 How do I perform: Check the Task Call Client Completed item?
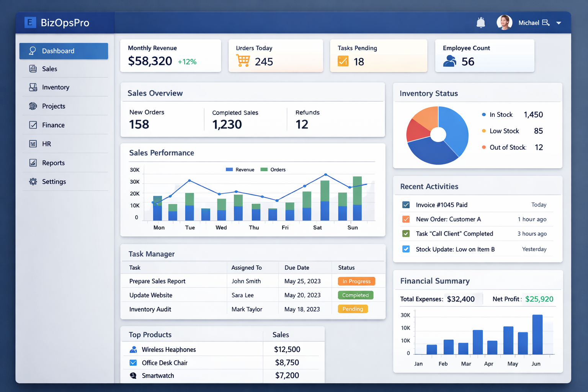(406, 234)
